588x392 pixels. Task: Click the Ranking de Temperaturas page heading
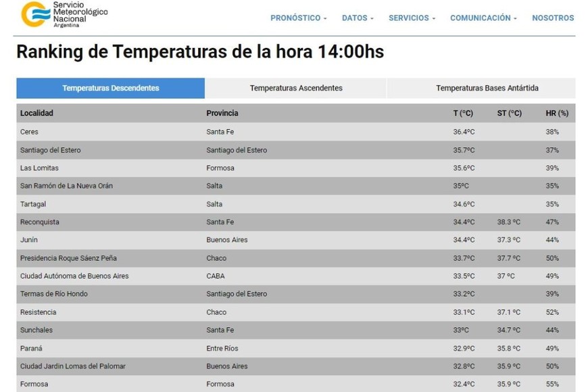pyautogui.click(x=200, y=52)
